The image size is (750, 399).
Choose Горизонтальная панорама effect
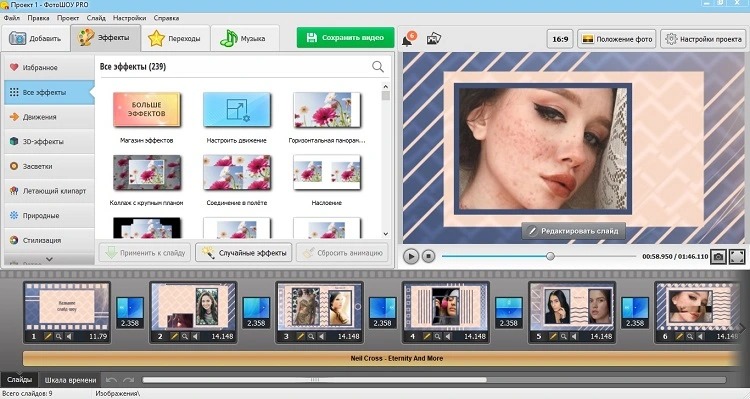pyautogui.click(x=327, y=110)
